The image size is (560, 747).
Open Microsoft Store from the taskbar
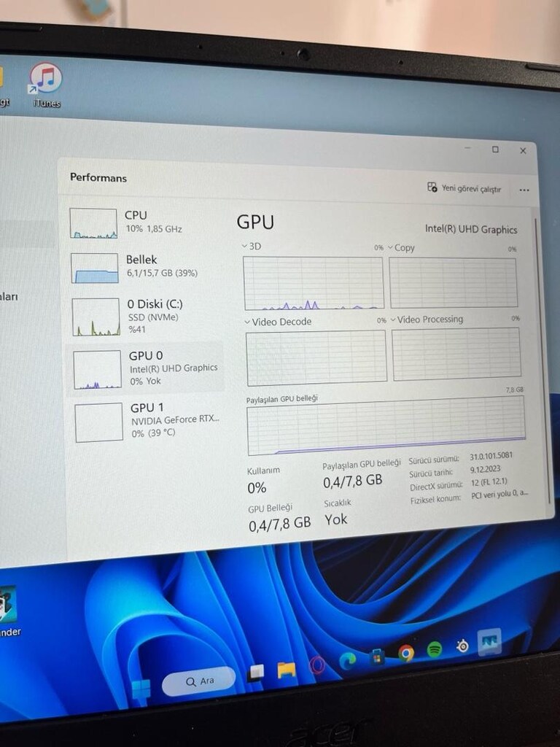coord(377,657)
